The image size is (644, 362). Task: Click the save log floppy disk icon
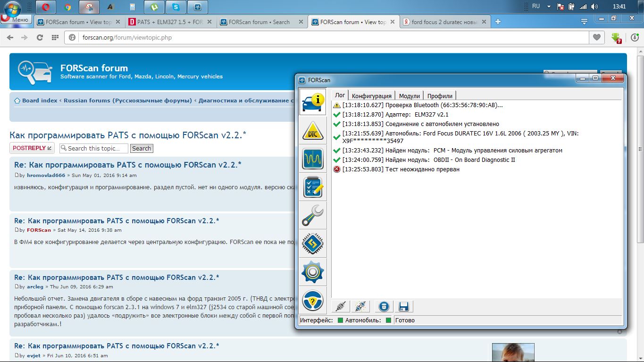[x=403, y=306]
